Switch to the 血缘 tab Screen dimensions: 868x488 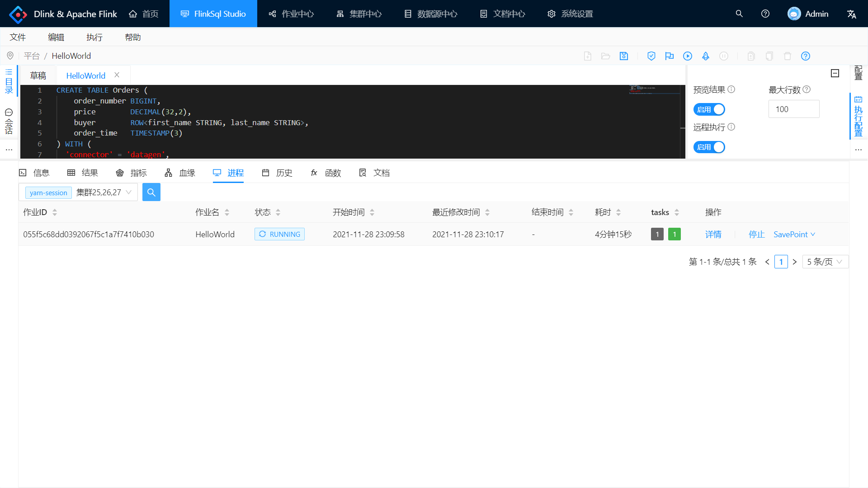click(180, 173)
